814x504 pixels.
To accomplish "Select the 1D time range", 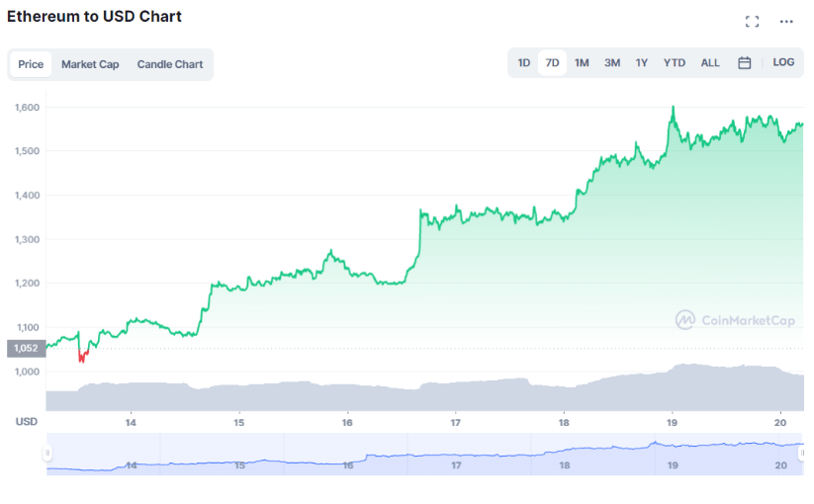I will tap(524, 63).
